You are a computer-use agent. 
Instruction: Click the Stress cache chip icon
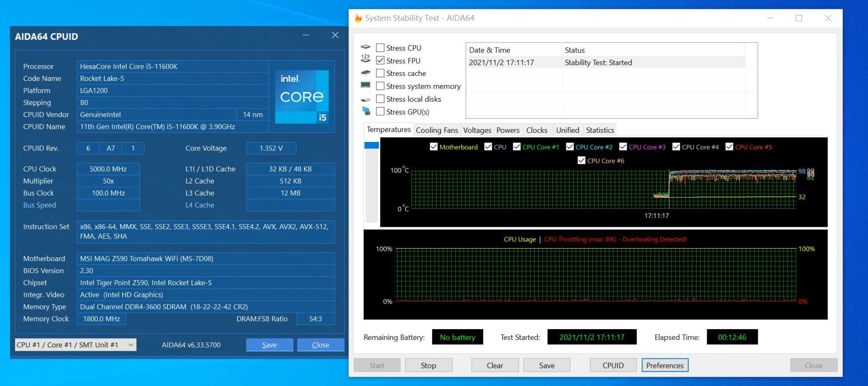point(366,73)
